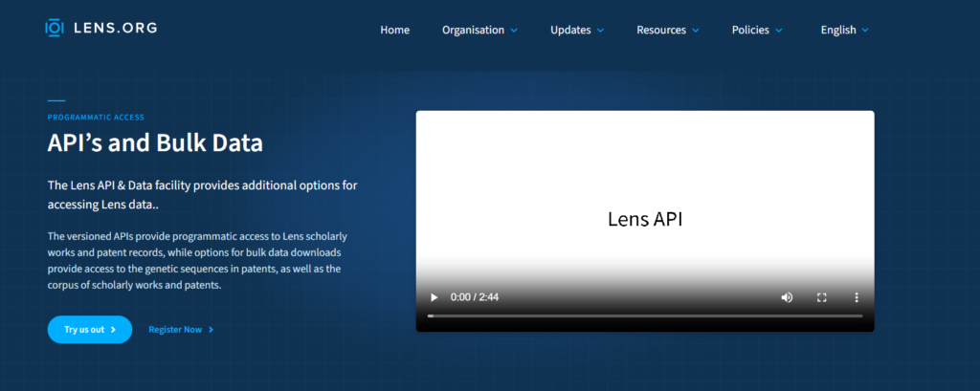
Task: Expand the Organisation dropdown menu
Action: (x=479, y=30)
